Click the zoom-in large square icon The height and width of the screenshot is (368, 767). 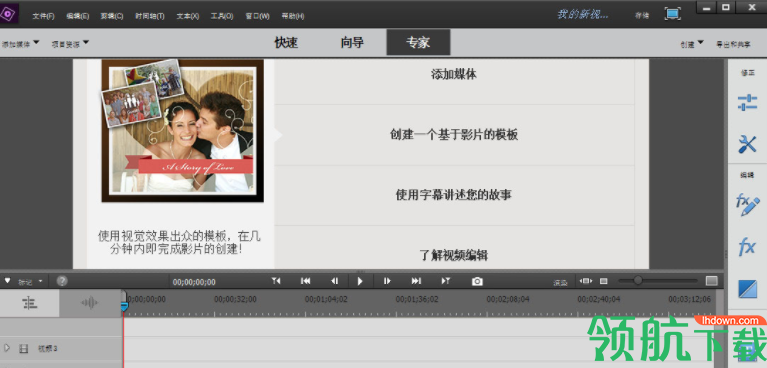tap(712, 281)
